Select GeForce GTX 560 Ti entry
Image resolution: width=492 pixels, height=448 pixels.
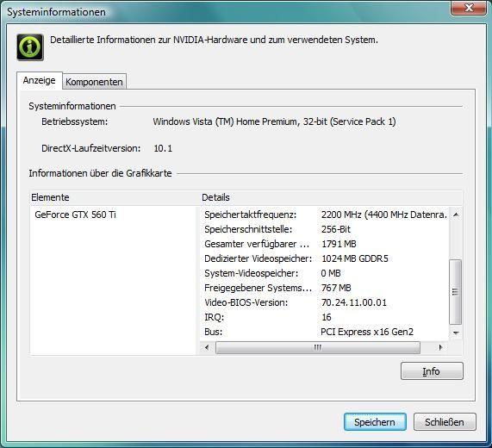pyautogui.click(x=75, y=215)
